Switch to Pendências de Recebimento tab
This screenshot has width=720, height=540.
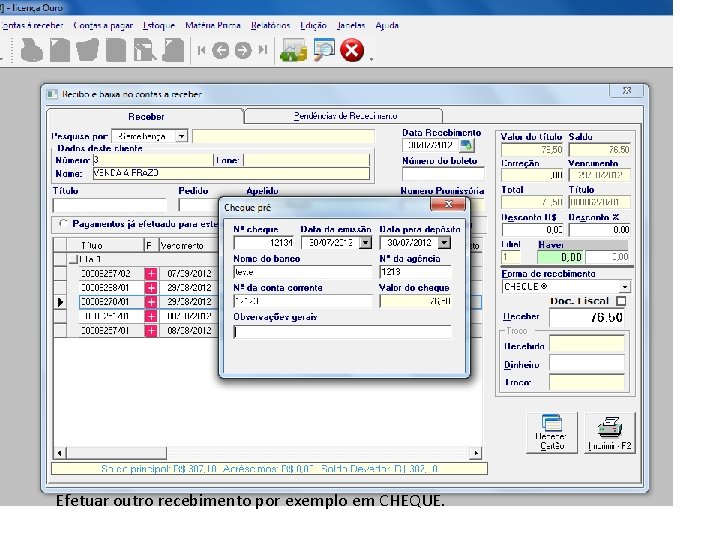pyautogui.click(x=344, y=116)
